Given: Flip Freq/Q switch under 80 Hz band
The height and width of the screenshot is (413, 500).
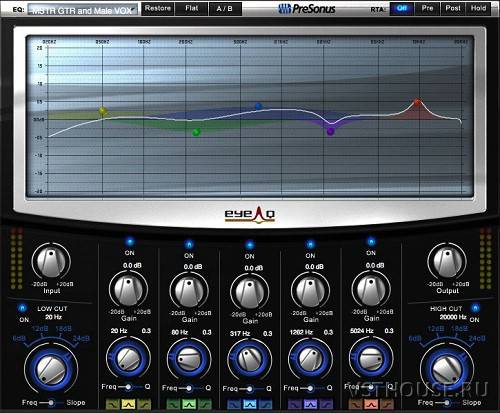Looking at the screenshot, I should point(189,388).
